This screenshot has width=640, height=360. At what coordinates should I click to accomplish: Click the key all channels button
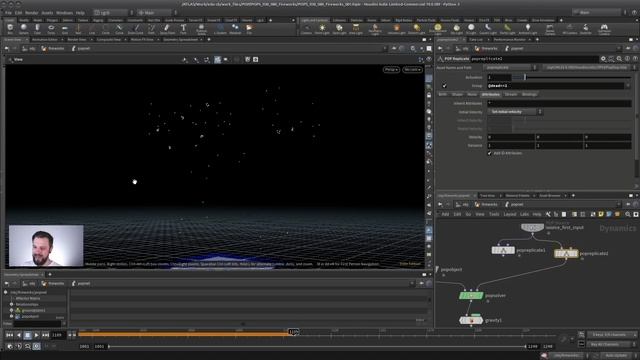click(609, 344)
